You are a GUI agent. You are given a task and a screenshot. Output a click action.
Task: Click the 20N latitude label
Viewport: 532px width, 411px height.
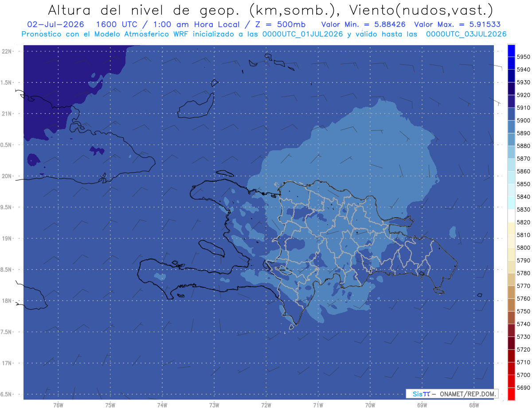[8, 176]
